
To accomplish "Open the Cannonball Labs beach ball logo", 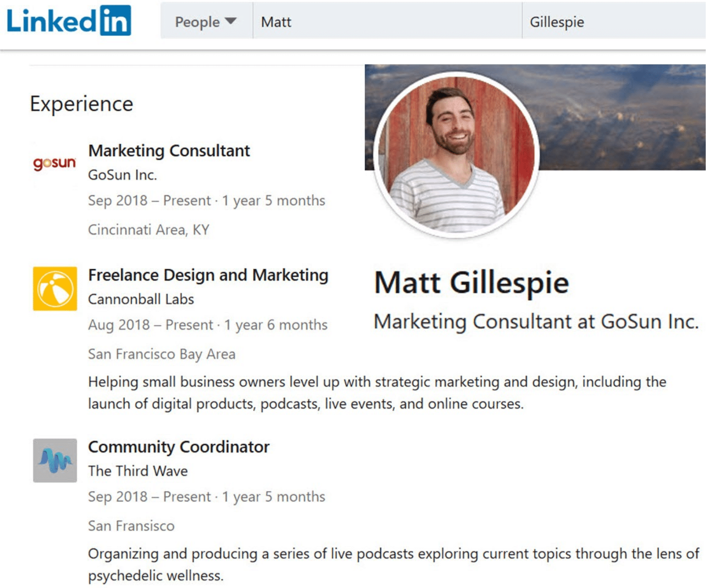I will click(55, 289).
